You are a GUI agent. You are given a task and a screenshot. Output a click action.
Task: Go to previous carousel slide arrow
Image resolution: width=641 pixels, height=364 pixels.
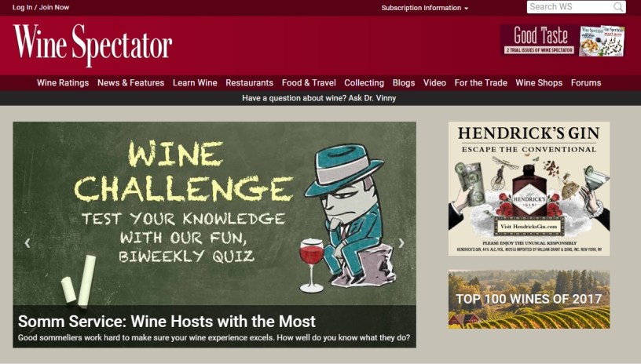(x=27, y=243)
